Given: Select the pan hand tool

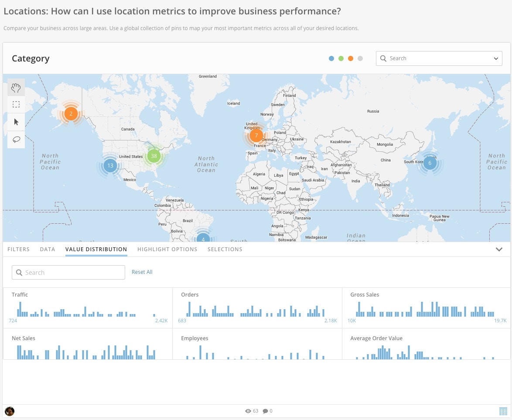Looking at the screenshot, I should [16, 87].
